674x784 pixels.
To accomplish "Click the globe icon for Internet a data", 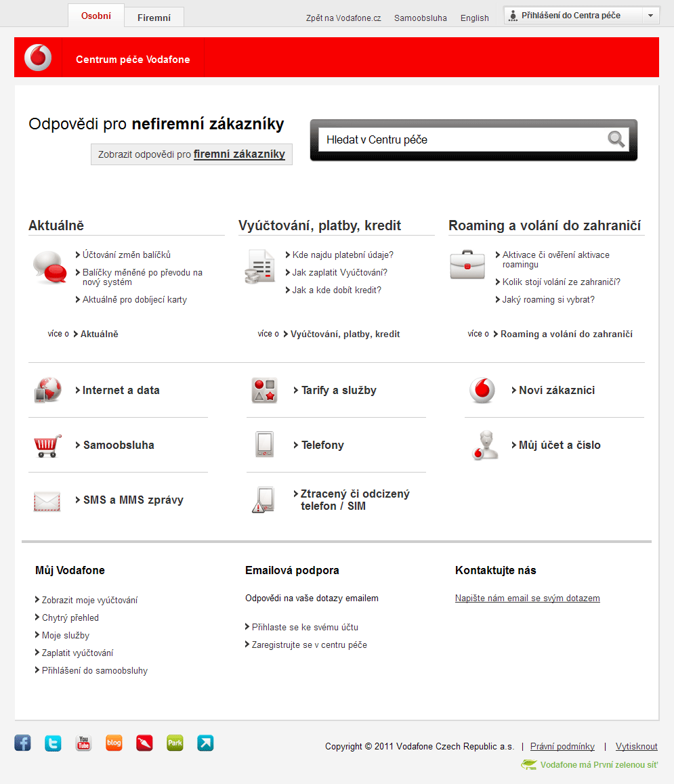I will (48, 390).
